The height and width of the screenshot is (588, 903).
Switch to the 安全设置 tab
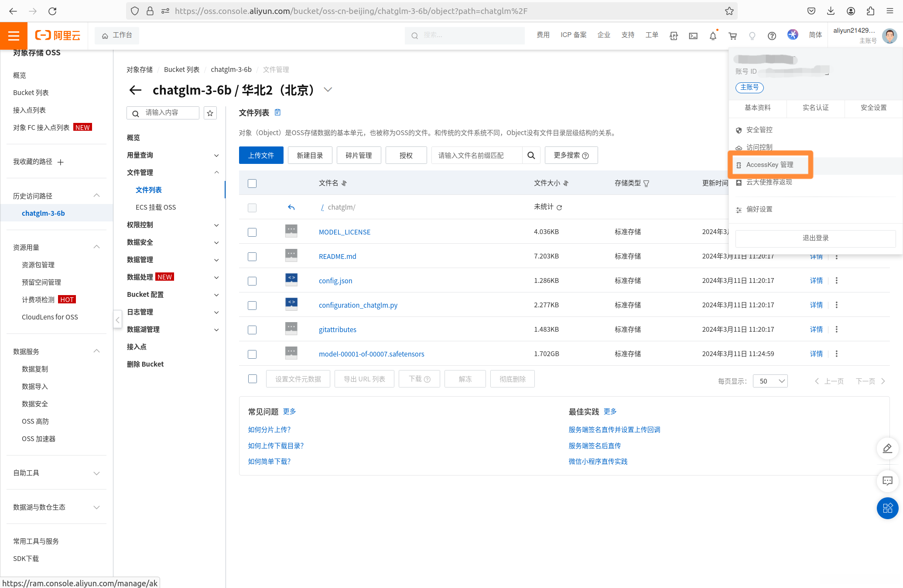(x=873, y=108)
